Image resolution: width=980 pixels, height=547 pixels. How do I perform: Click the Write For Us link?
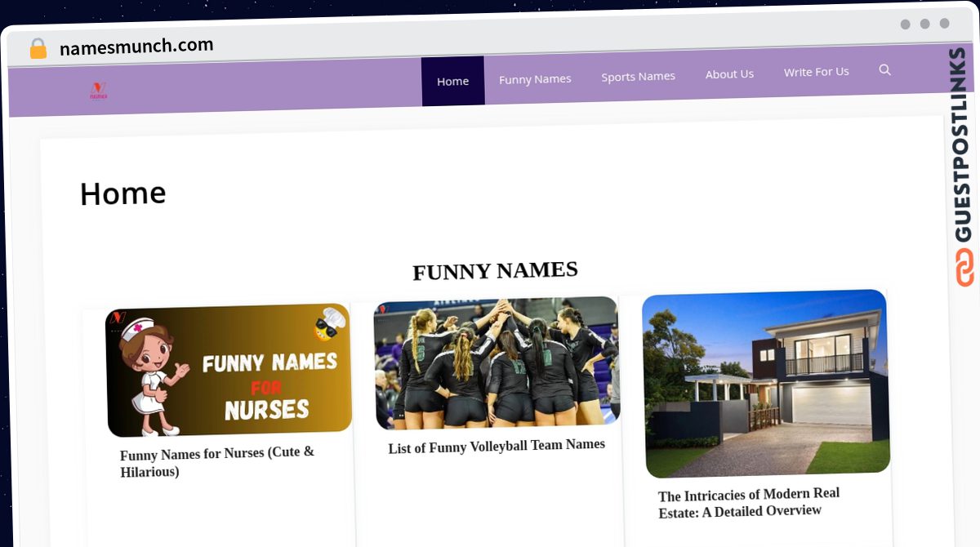coord(816,71)
